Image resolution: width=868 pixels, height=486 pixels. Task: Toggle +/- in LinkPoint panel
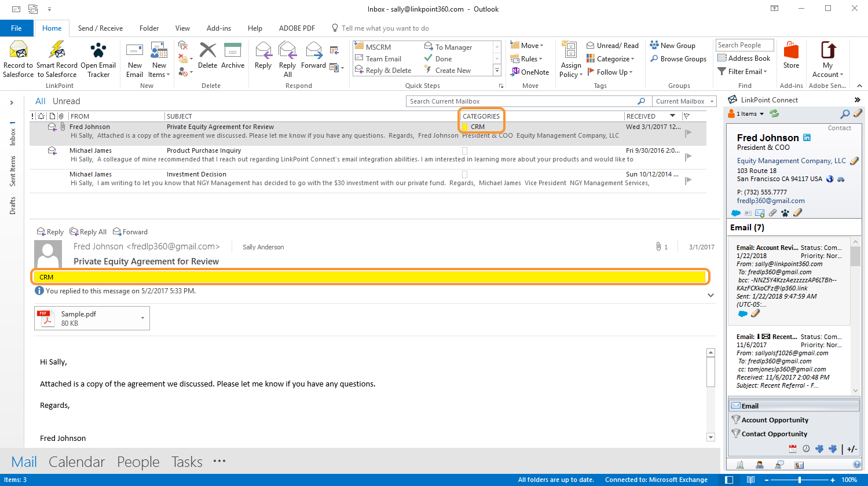852,449
